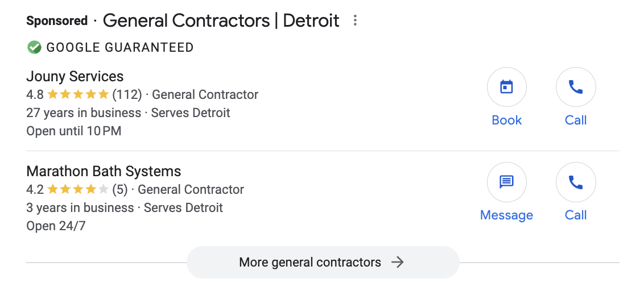Click the Message text label

506,215
